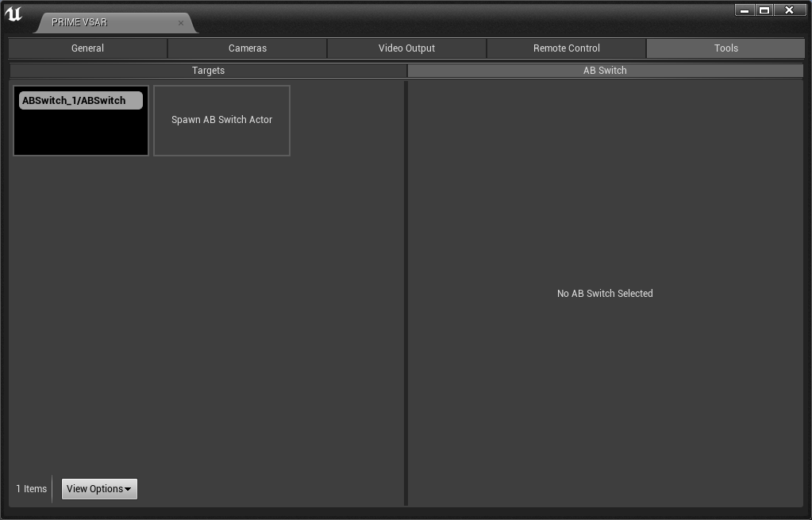Screen dimensions: 812x520
Task: Maximize the window
Action: pyautogui.click(x=764, y=10)
